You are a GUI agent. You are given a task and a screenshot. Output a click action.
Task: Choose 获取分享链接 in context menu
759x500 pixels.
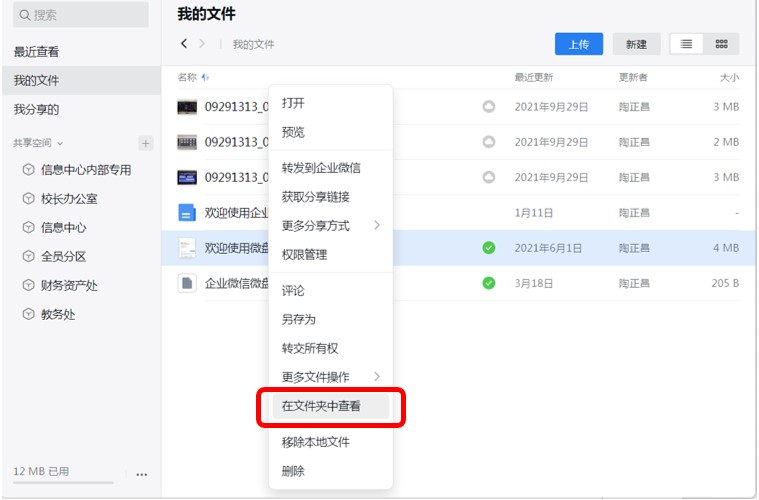click(x=315, y=197)
